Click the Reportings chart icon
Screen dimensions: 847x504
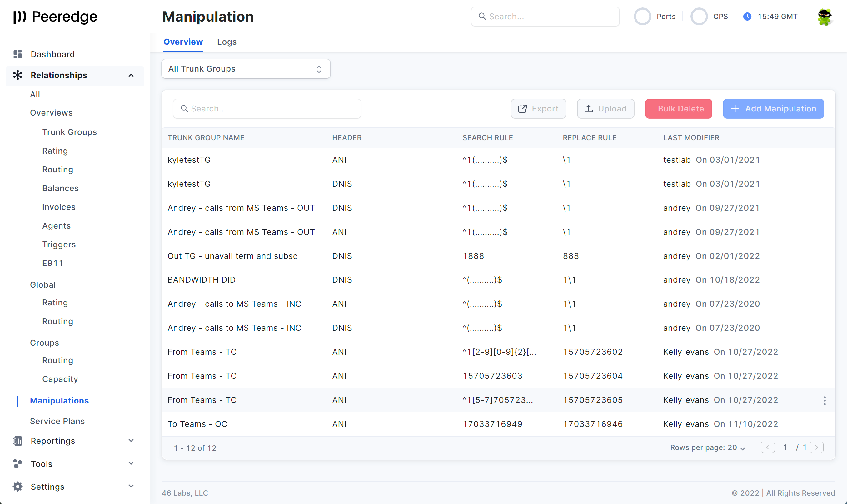pyautogui.click(x=18, y=441)
